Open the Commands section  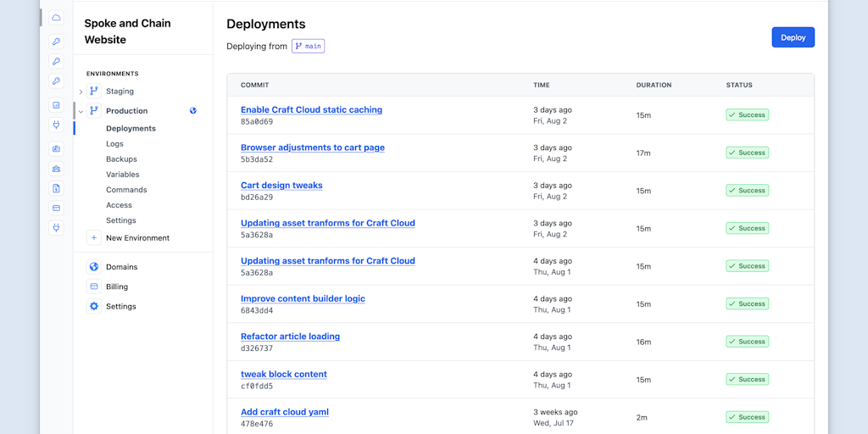(126, 190)
